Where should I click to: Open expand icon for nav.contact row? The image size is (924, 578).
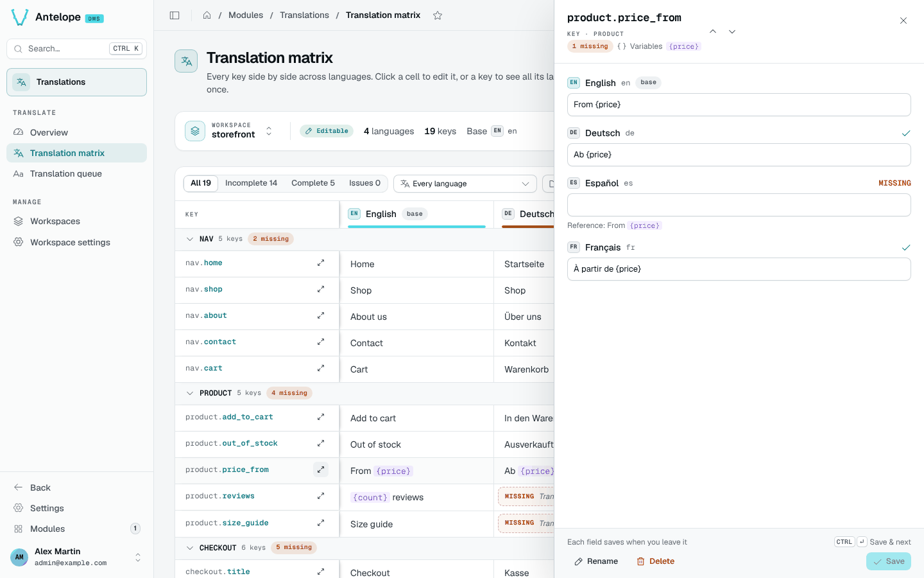point(321,342)
